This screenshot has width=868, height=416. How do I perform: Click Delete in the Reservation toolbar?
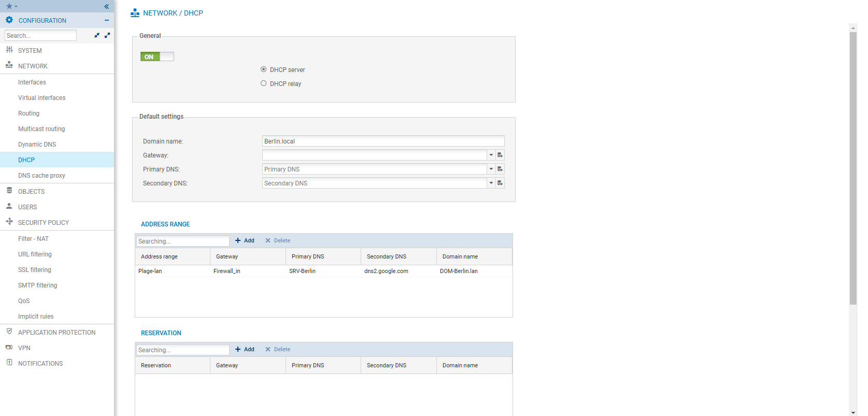click(278, 349)
